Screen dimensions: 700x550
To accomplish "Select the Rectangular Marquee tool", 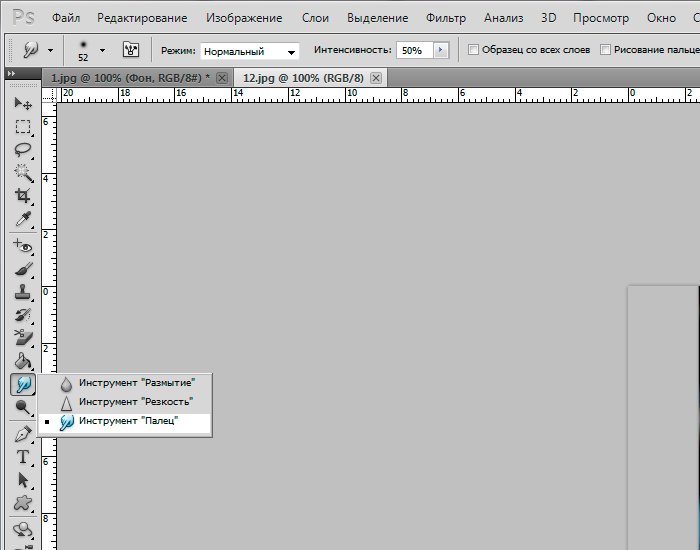I will (x=22, y=127).
